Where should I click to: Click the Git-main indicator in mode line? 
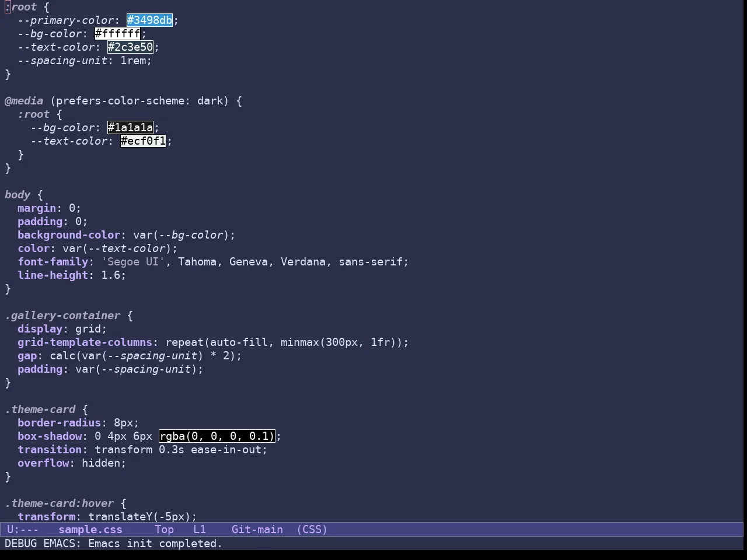[257, 530]
